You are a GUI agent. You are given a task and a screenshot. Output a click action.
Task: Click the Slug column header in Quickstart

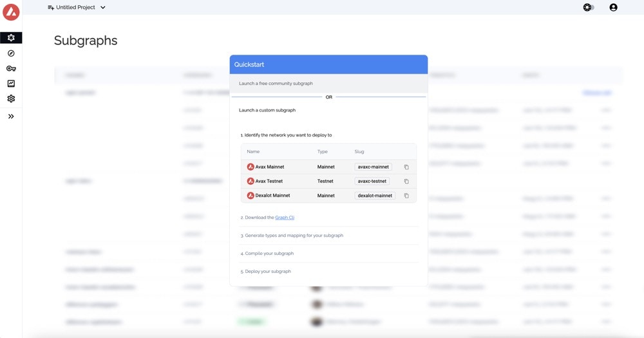[x=359, y=151]
